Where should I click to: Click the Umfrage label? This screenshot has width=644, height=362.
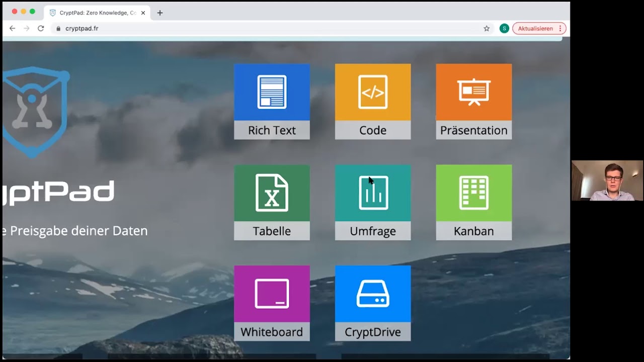(x=373, y=231)
